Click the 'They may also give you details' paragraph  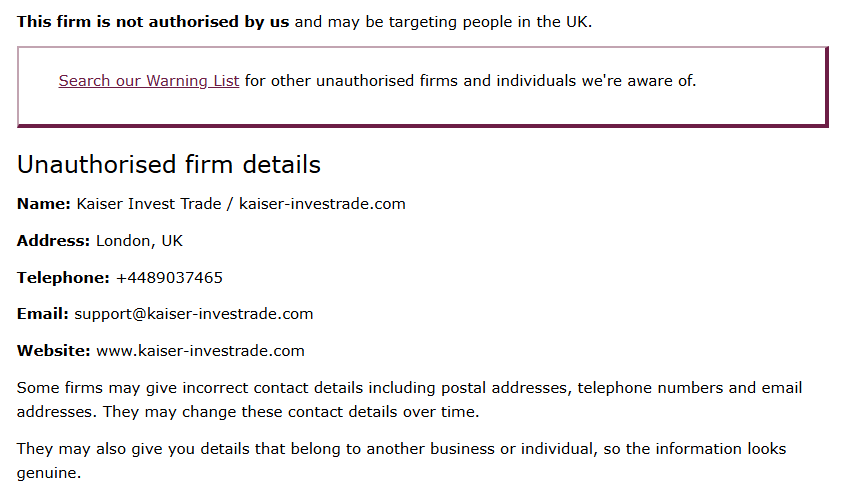coord(401,461)
